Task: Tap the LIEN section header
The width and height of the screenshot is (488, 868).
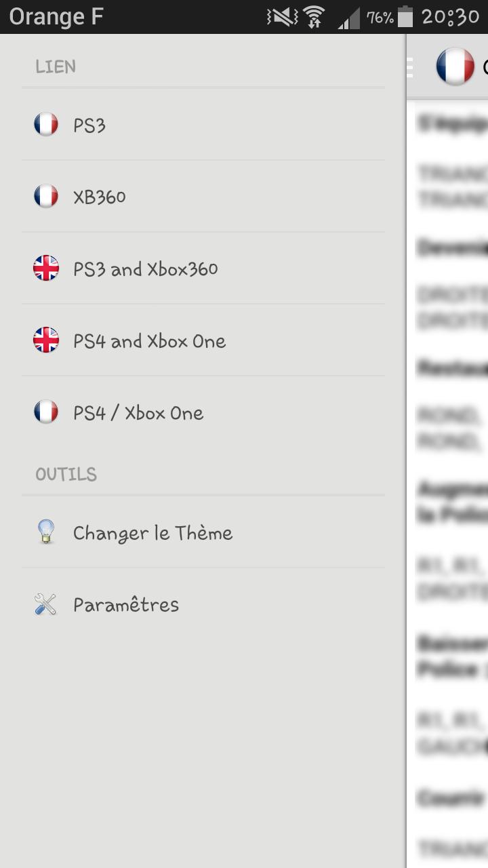Action: [55, 66]
